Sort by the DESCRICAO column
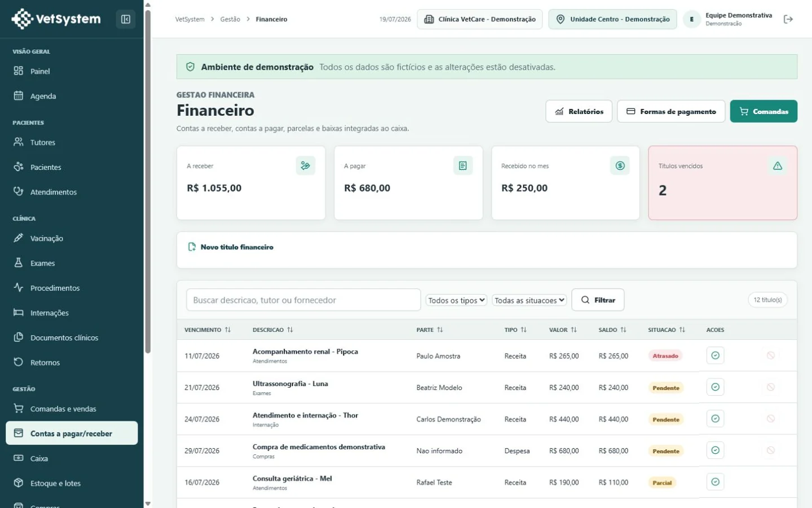 pos(273,330)
